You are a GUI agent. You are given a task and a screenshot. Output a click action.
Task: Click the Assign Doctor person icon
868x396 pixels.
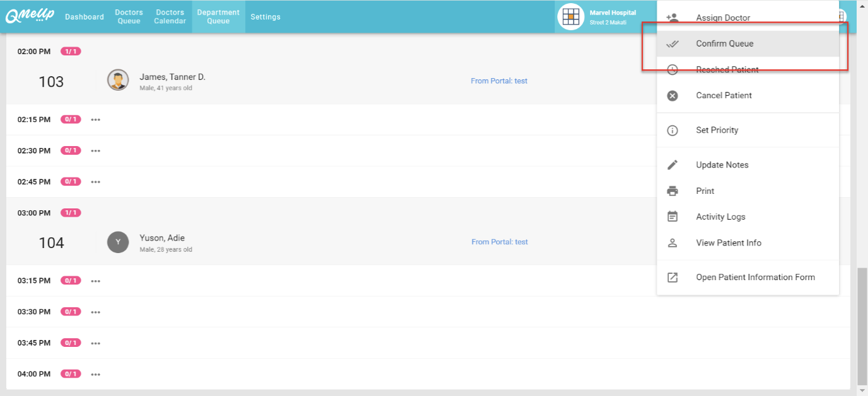click(673, 18)
